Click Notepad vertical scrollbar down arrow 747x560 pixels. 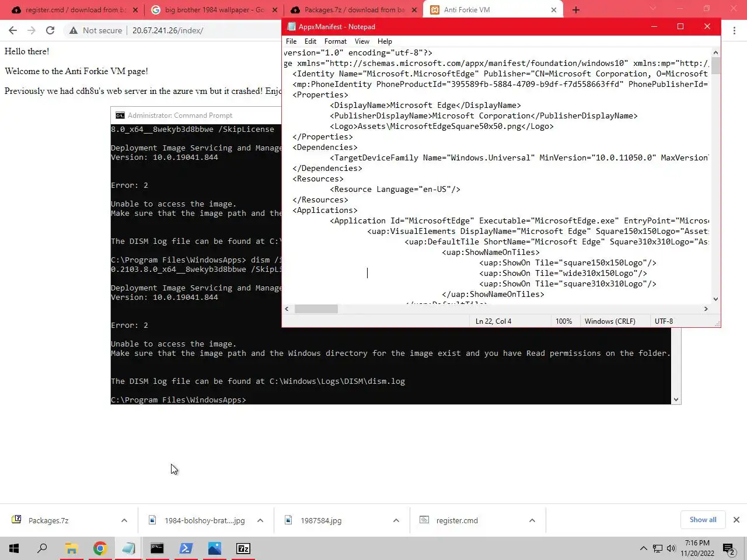[715, 299]
